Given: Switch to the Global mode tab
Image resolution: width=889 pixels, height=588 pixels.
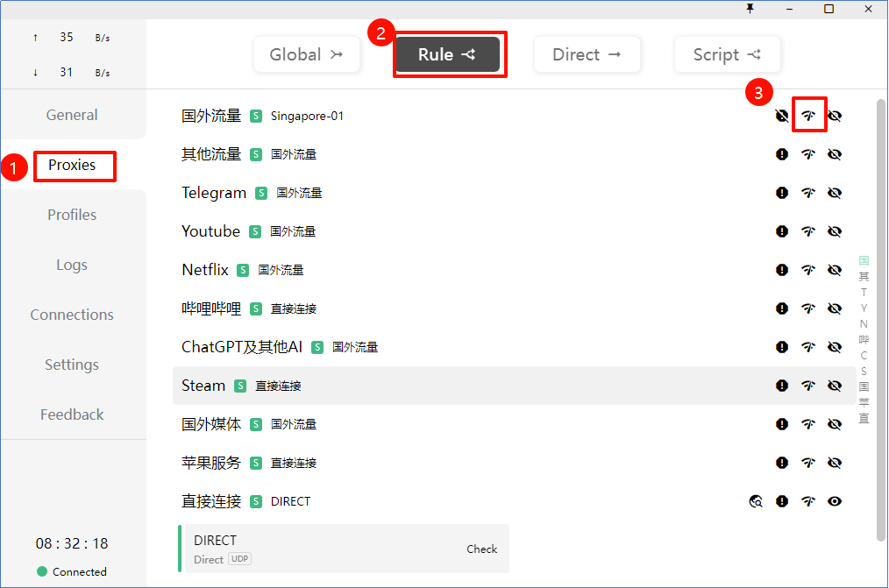Looking at the screenshot, I should 306,53.
